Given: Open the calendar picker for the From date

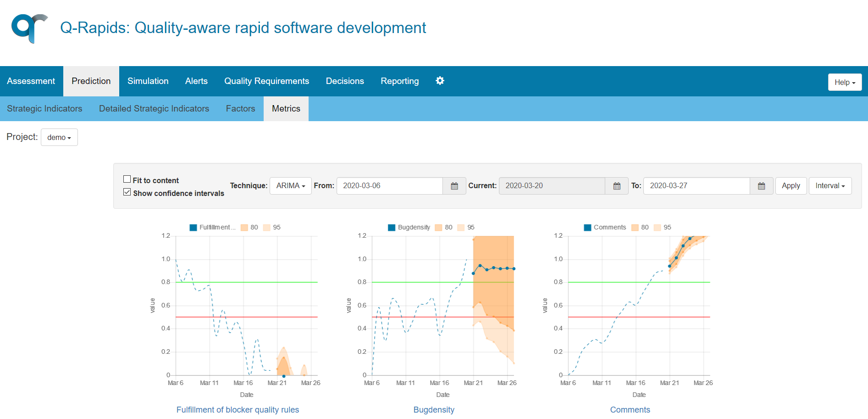Looking at the screenshot, I should point(454,186).
